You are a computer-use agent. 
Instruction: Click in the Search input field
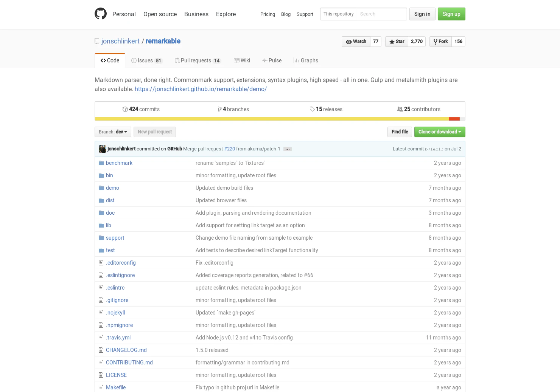382,14
